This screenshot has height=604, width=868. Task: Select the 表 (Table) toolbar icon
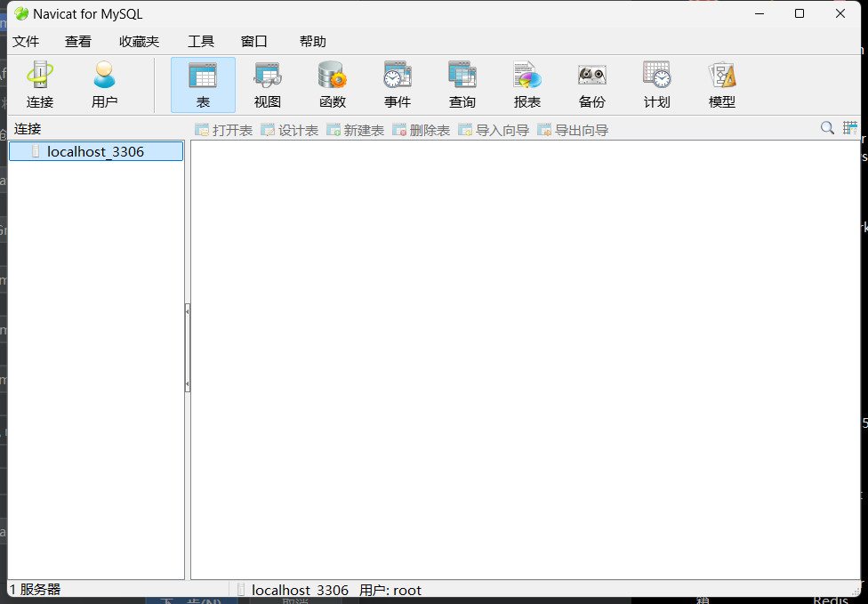pos(203,85)
